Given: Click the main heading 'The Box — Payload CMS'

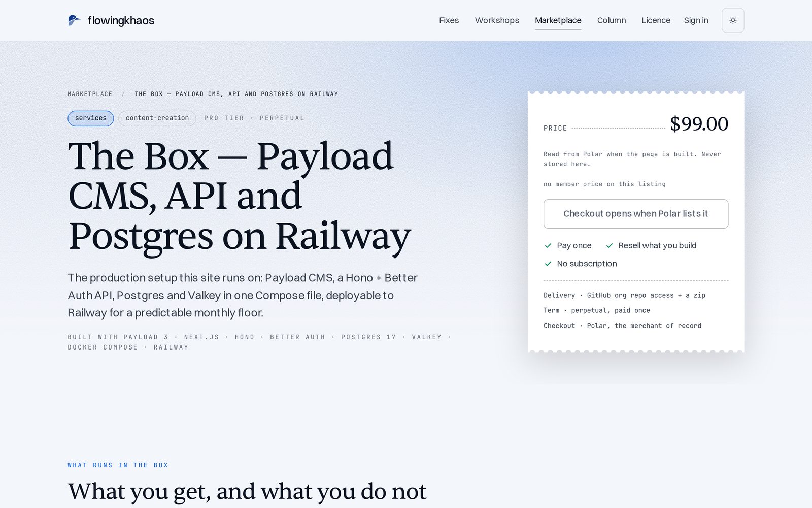Looking at the screenshot, I should [x=239, y=196].
